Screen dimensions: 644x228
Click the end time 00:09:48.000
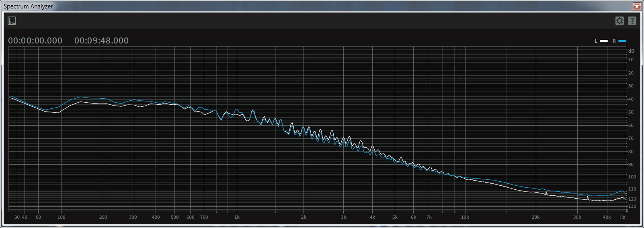[101, 41]
